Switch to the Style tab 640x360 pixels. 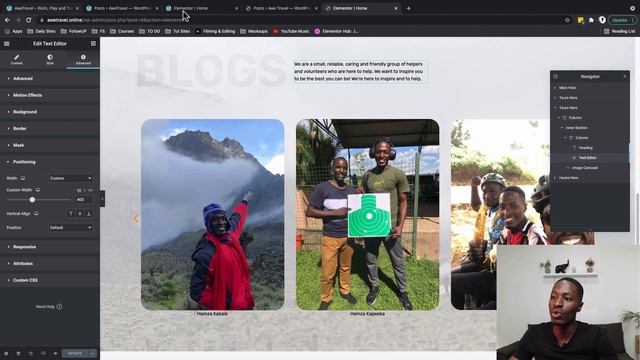(x=50, y=60)
